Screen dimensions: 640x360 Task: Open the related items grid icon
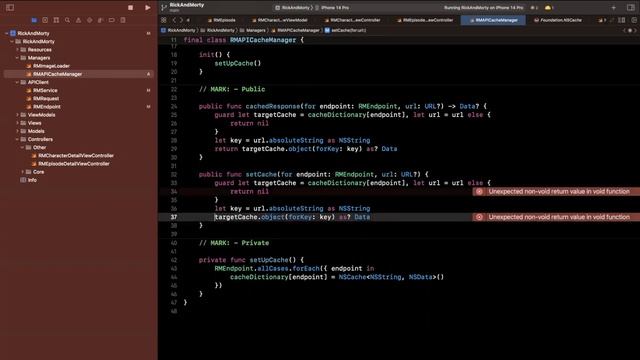164,20
